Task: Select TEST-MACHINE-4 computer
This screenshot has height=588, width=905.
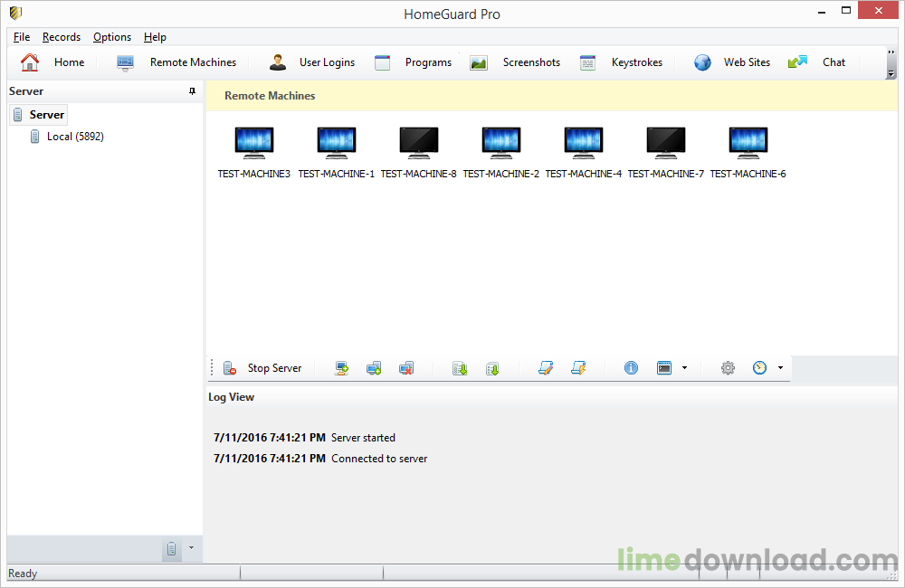Action: pyautogui.click(x=584, y=152)
